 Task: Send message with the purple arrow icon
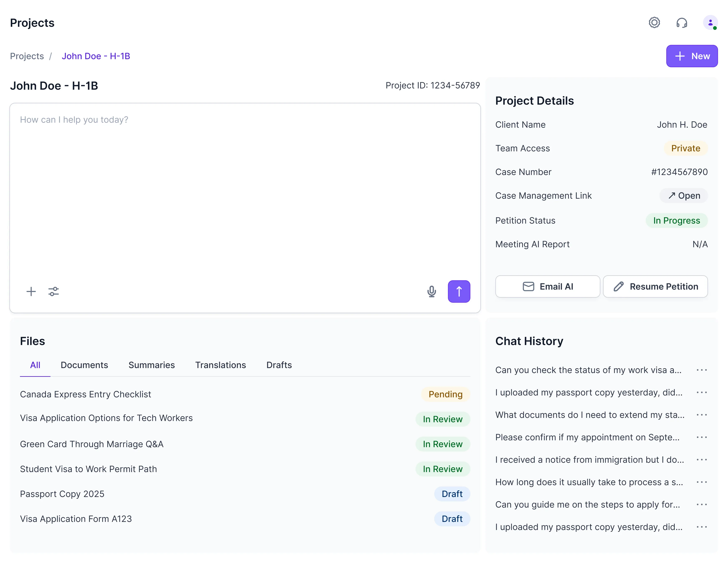[459, 291]
